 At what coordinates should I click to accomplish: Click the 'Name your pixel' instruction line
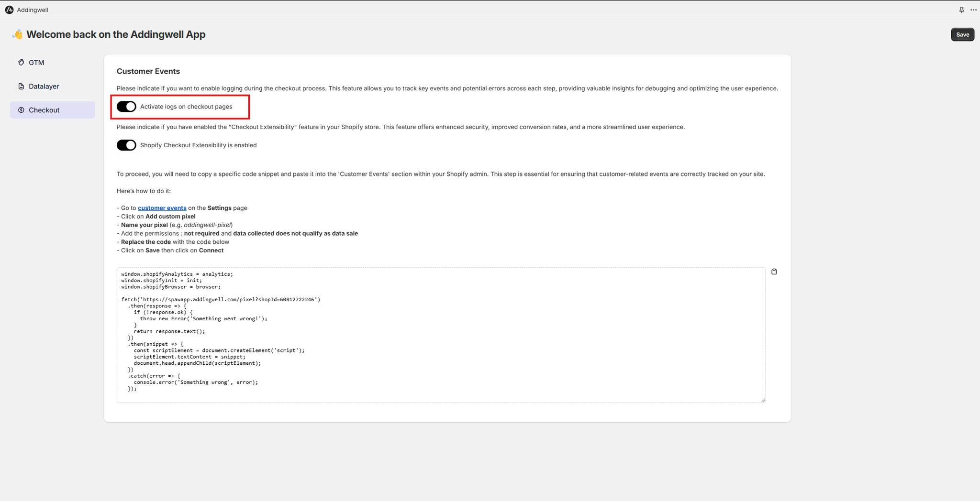click(x=175, y=225)
